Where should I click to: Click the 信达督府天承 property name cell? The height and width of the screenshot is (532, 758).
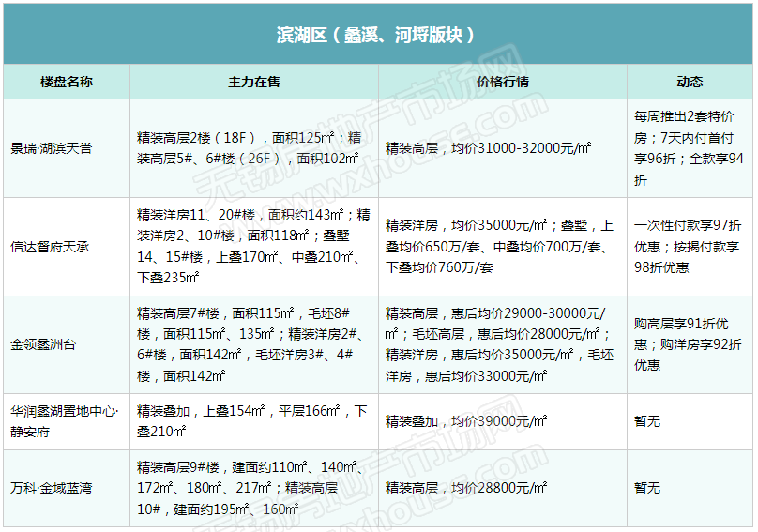(x=67, y=247)
